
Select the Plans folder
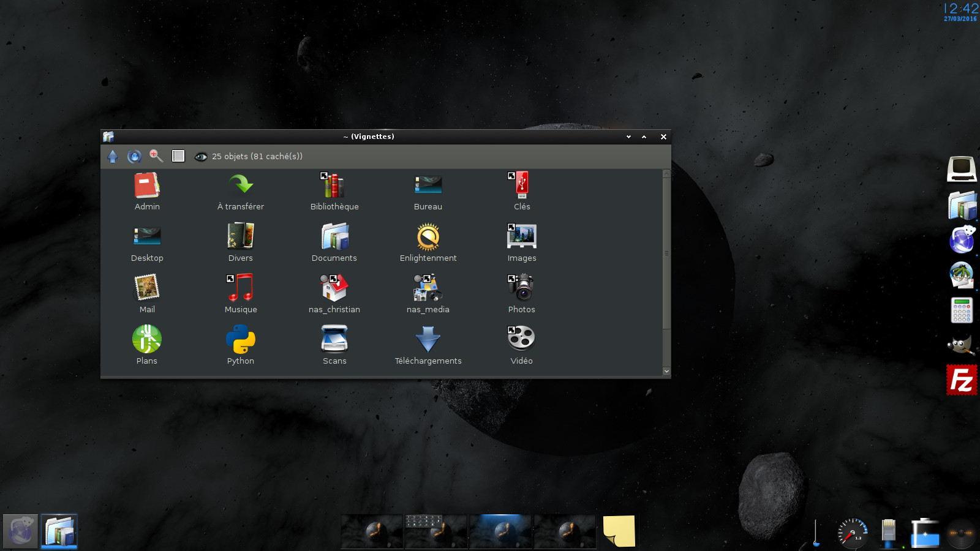pos(147,346)
